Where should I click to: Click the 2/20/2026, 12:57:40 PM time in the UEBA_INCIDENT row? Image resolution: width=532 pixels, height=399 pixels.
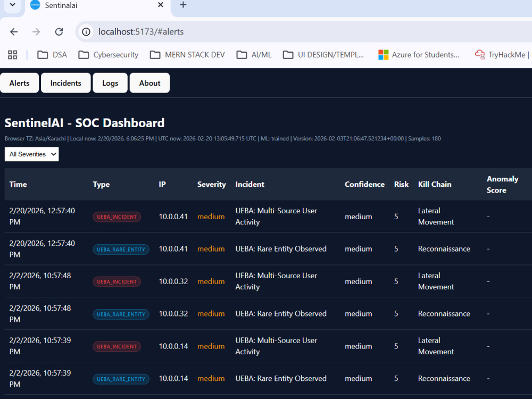point(42,216)
